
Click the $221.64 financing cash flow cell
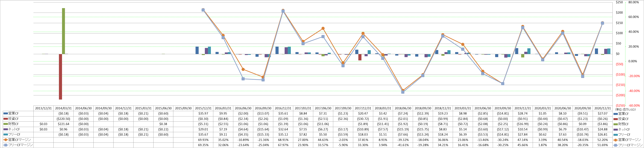(x=64, y=124)
